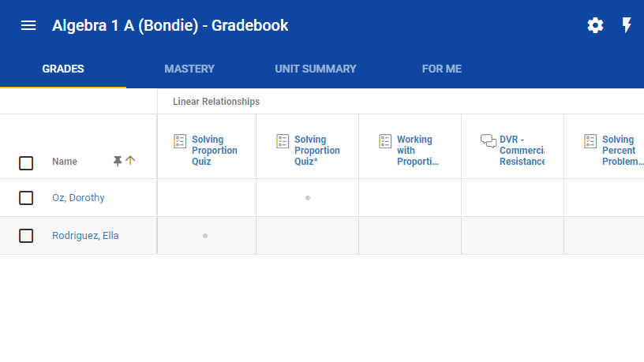Go to the For Me tab
This screenshot has width=644, height=362.
442,69
